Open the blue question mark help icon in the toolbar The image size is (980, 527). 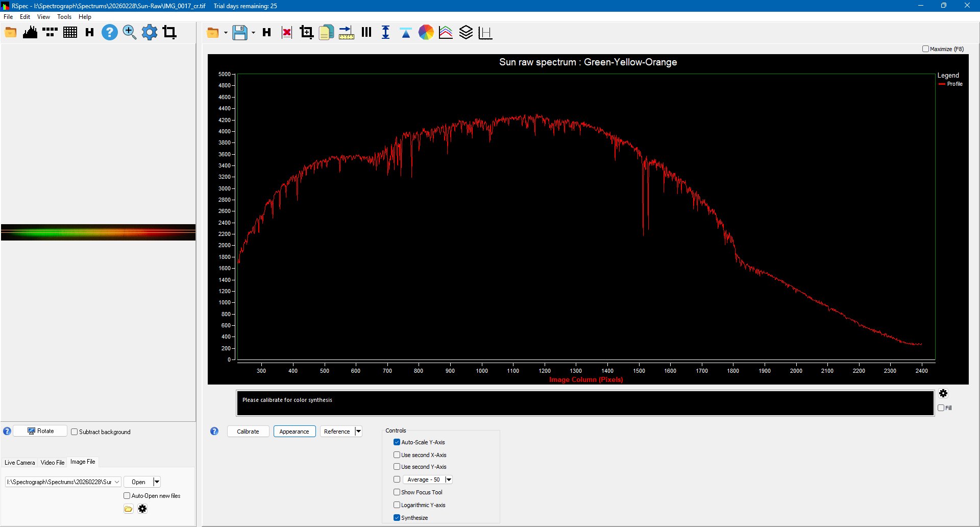pos(109,33)
